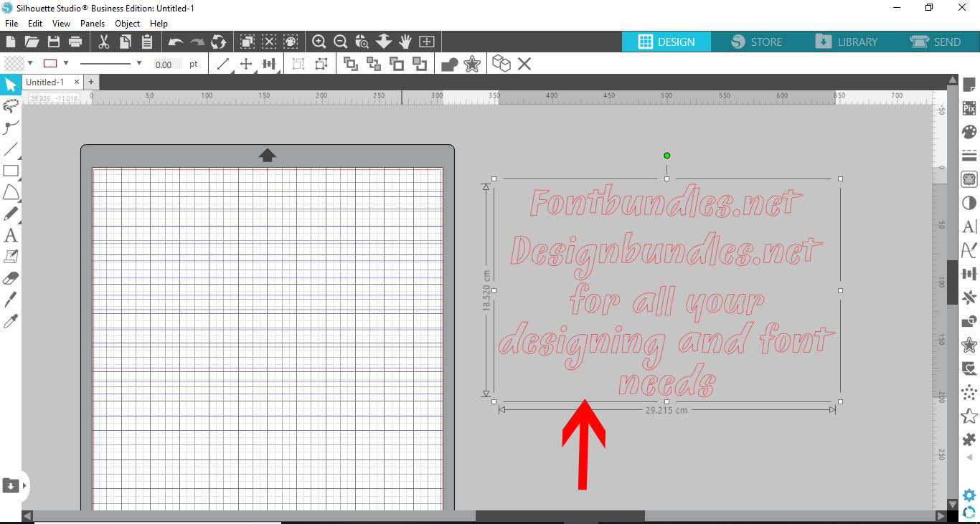
Task: Activate the Text tool
Action: tap(10, 235)
